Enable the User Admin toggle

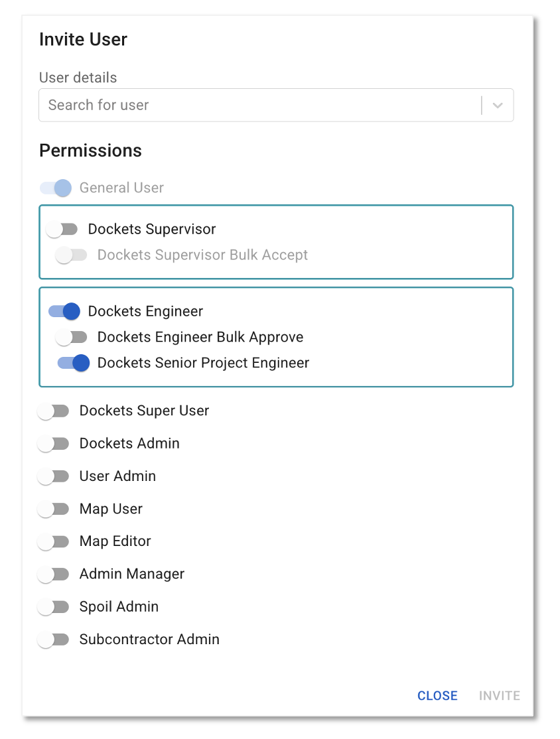(53, 476)
